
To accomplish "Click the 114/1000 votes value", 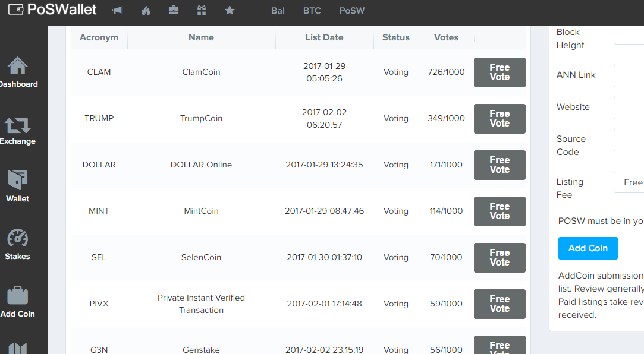I will [x=446, y=211].
